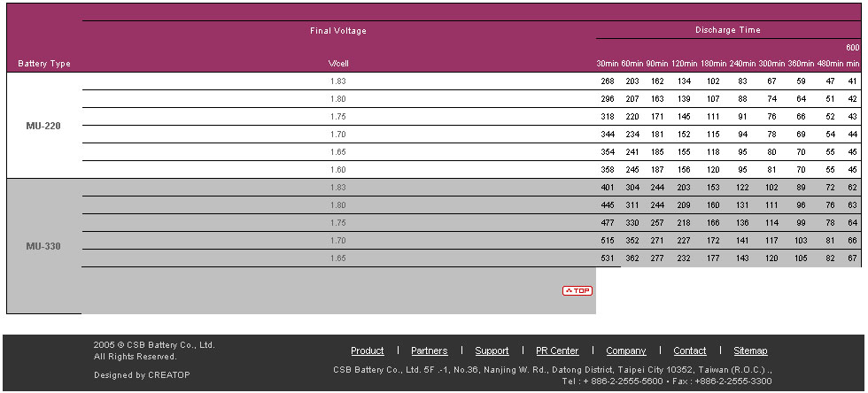The image size is (868, 393).
Task: Click value 296 in MU-220 1.80 row
Action: coord(608,99)
